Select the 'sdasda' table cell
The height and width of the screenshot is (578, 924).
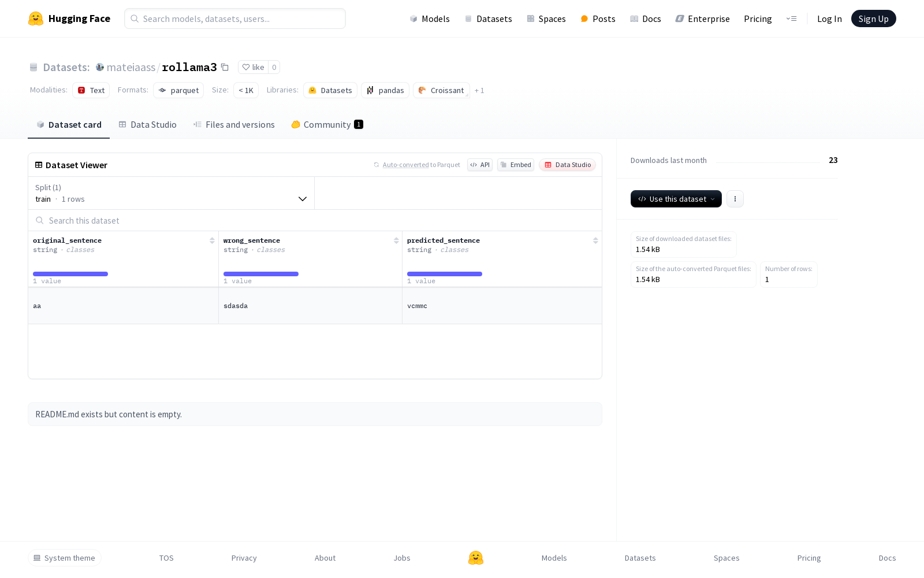(x=310, y=306)
